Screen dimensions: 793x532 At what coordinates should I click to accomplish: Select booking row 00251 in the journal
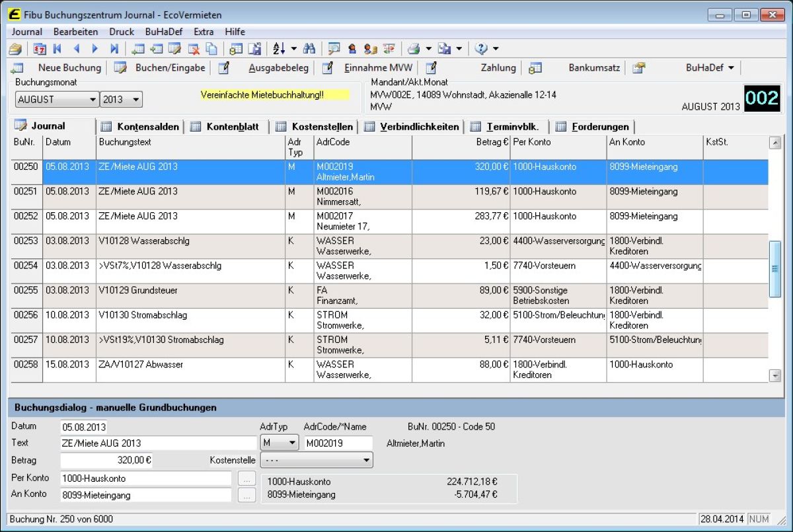point(390,197)
